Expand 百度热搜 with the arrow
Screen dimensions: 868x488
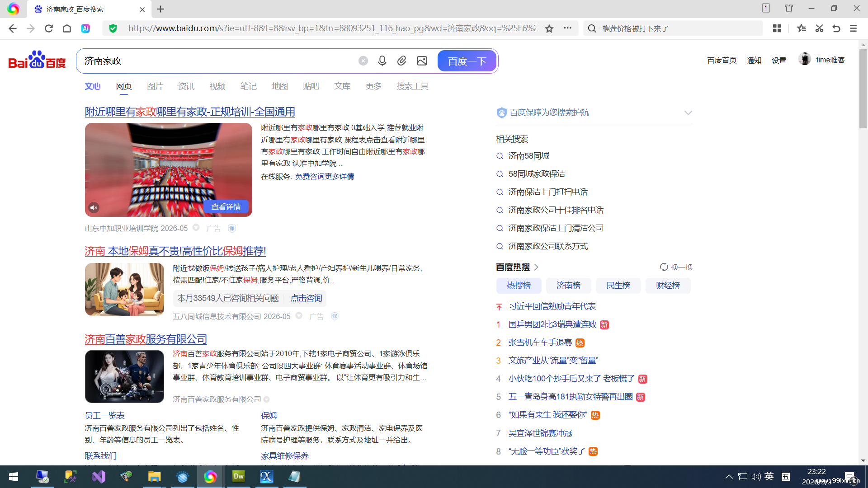[536, 267]
